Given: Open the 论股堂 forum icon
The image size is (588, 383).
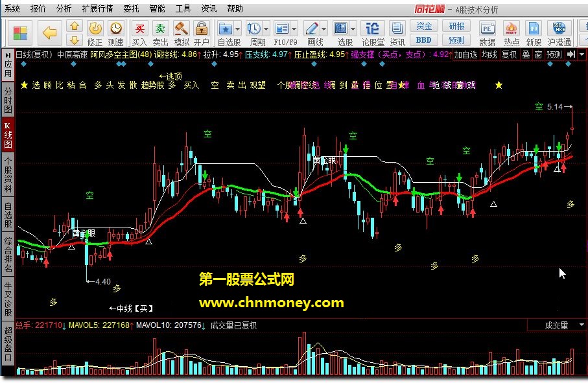Looking at the screenshot, I should point(372,33).
